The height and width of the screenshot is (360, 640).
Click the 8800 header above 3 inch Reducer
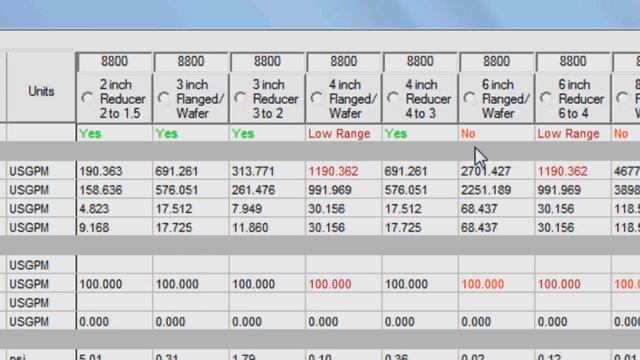click(267, 62)
